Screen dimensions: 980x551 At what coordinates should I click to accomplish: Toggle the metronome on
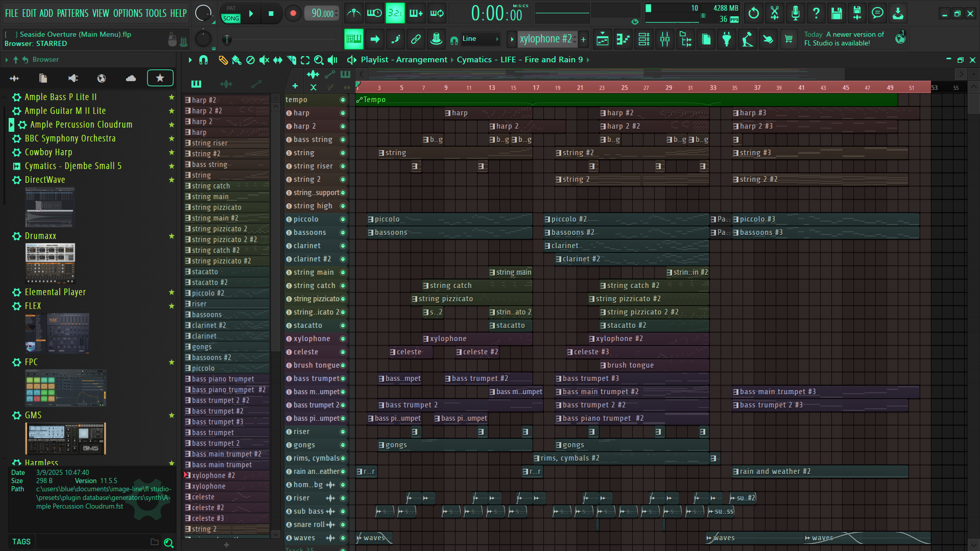point(353,13)
